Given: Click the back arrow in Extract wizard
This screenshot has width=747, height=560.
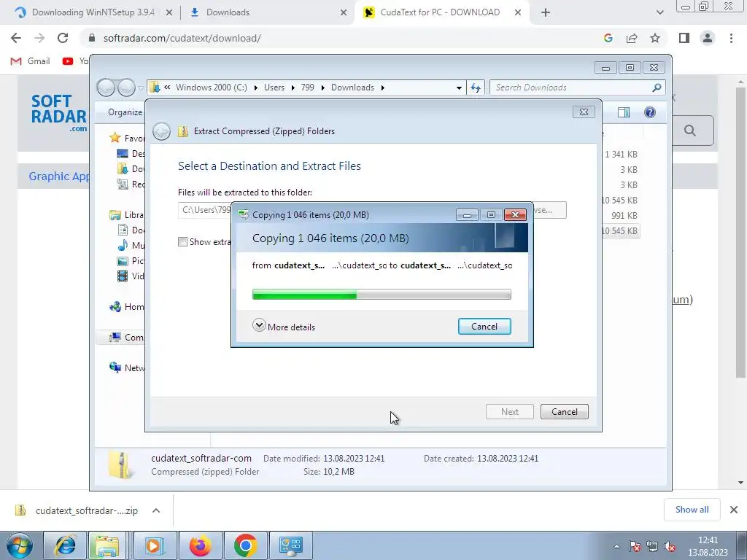Looking at the screenshot, I should [x=161, y=131].
